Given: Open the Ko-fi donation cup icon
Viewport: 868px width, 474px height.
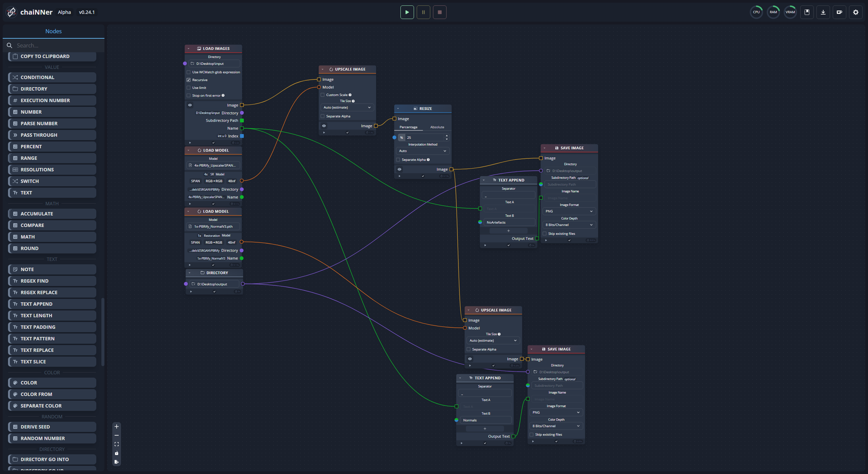Looking at the screenshot, I should [839, 12].
